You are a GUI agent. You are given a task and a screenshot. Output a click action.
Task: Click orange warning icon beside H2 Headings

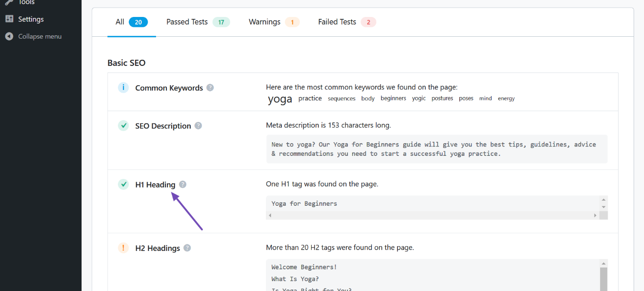(123, 248)
